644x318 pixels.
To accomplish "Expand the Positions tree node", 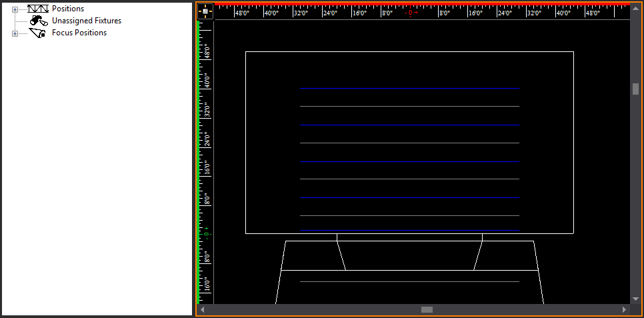I will click(x=15, y=9).
